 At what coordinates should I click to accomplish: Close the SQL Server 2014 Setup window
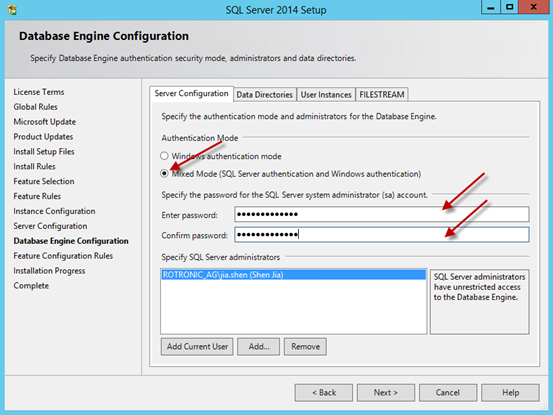click(534, 7)
